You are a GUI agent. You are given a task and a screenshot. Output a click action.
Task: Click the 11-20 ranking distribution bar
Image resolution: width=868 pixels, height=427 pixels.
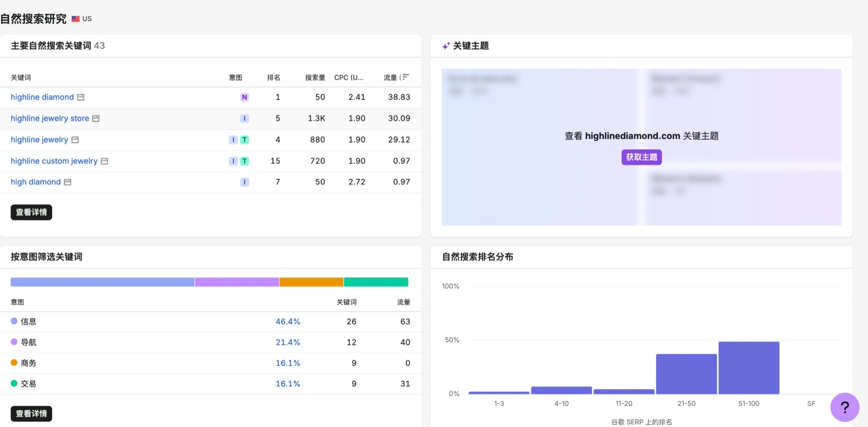coord(624,392)
